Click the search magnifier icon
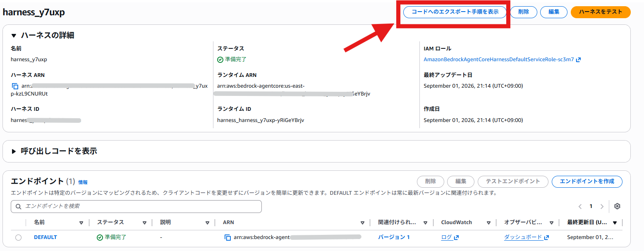This screenshot has width=644, height=251. coord(19,206)
